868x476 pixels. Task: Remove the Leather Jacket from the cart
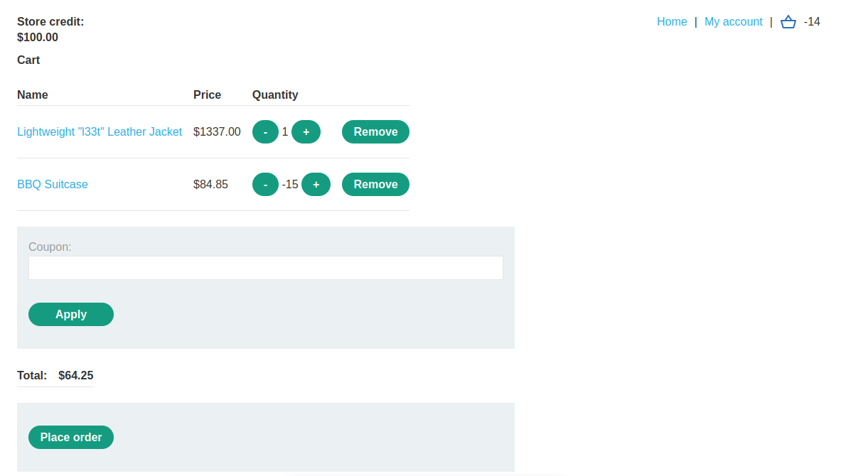point(375,132)
